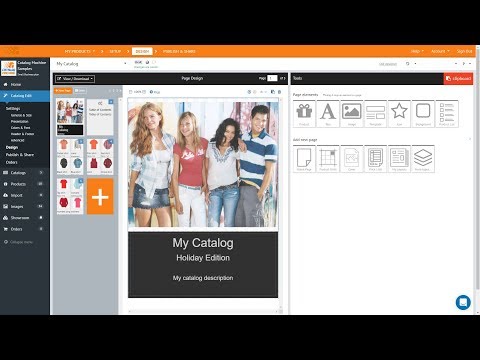
Task: Click the Products icon in sidebar
Action: (x=5, y=184)
